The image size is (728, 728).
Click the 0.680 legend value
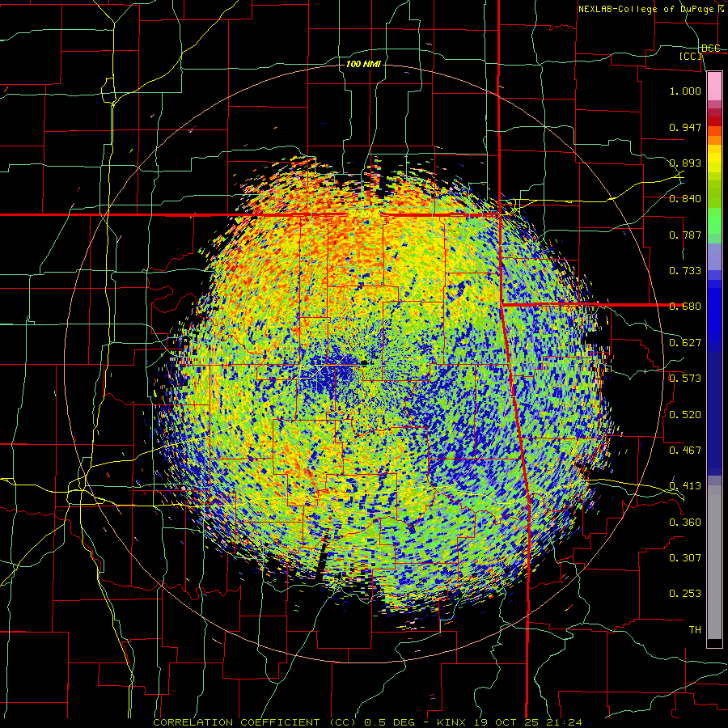tap(685, 307)
